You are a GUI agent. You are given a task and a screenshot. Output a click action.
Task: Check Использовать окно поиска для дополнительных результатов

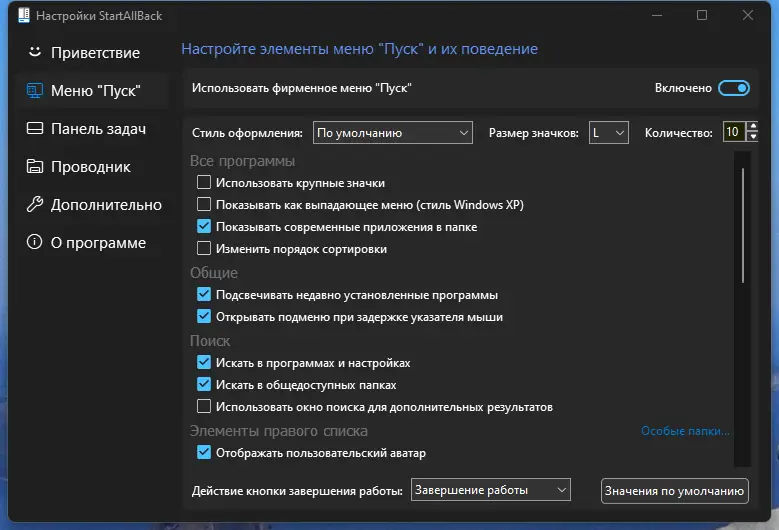coord(204,406)
